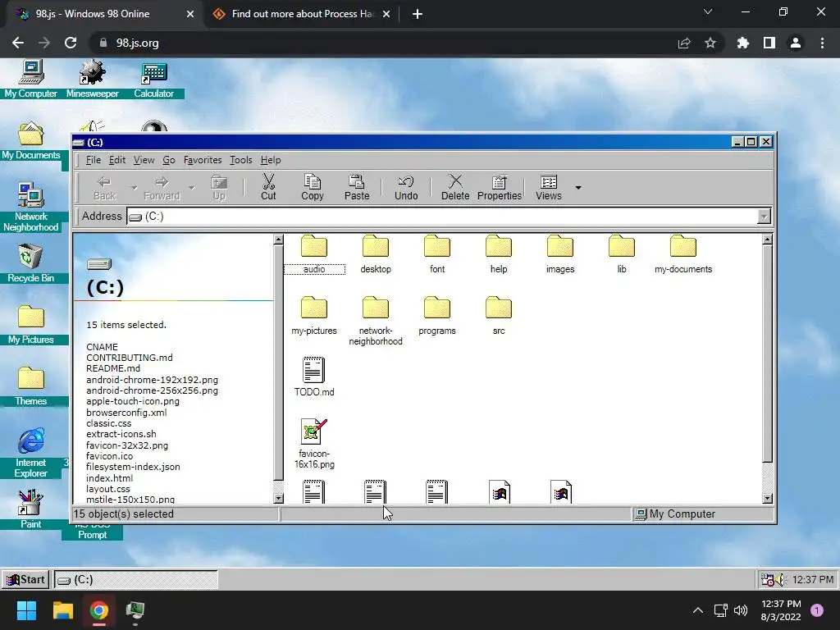Click the Back toolbar button
Viewport: 840px width, 630px height.
[104, 187]
